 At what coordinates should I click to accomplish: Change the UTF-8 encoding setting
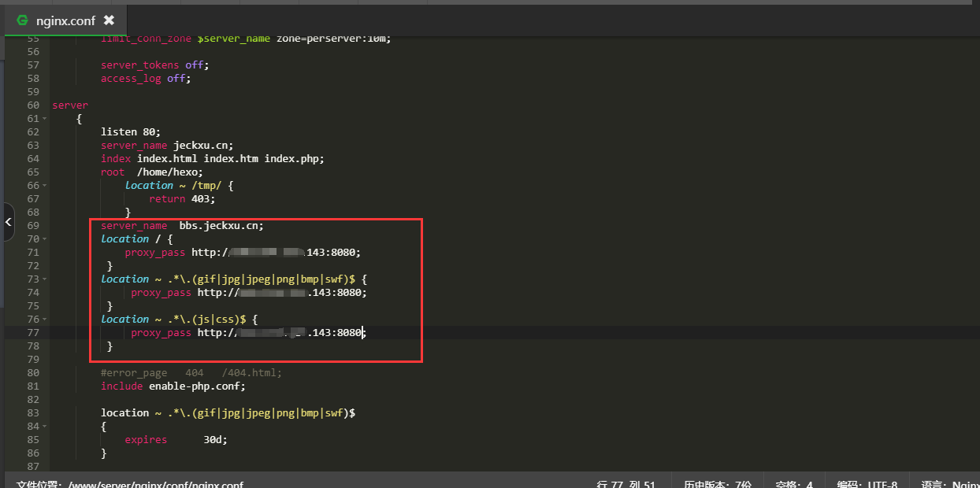(x=867, y=483)
